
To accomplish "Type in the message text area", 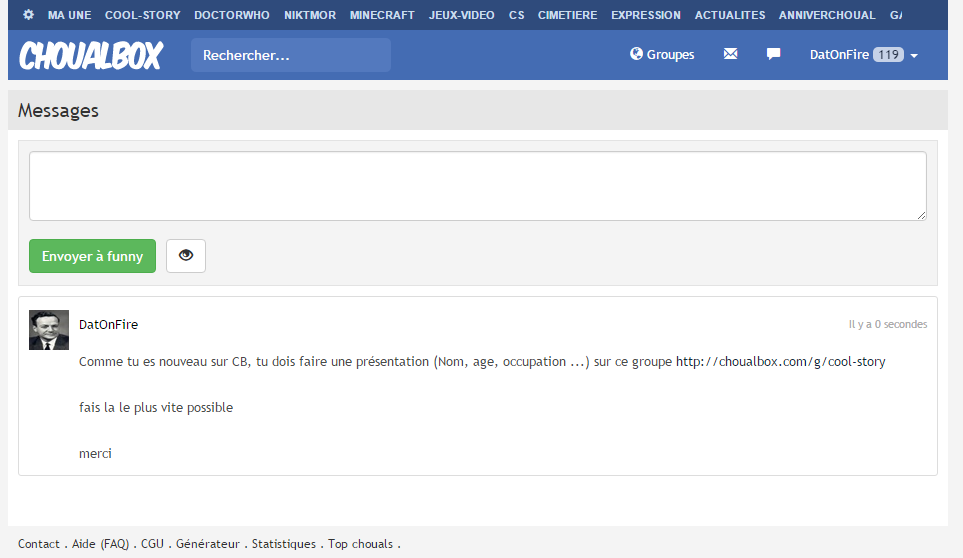I will coord(477,186).
